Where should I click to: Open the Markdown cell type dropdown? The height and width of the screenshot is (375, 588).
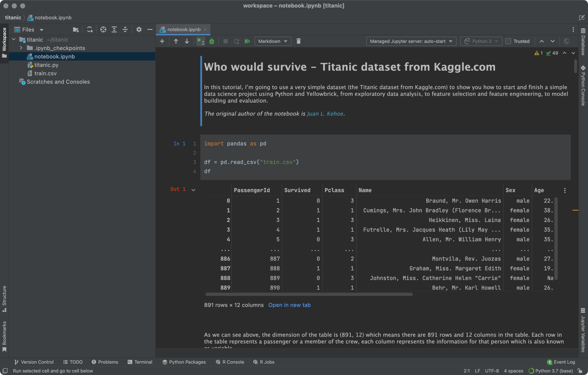[x=272, y=41]
